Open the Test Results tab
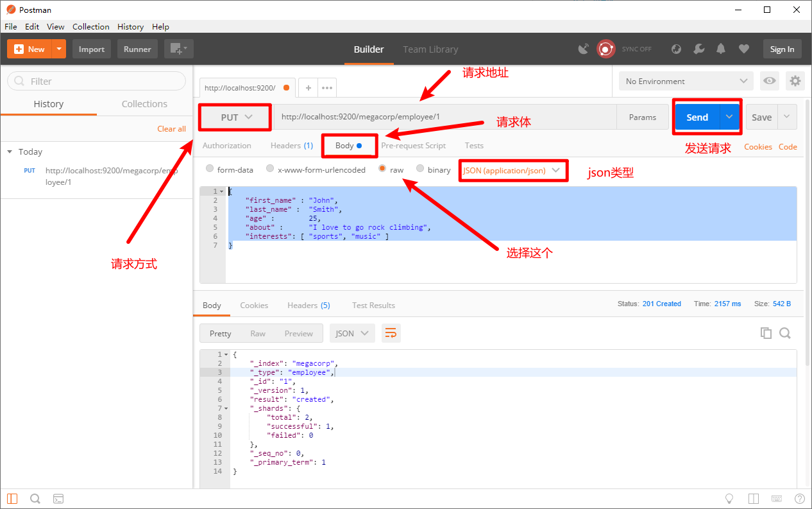The image size is (812, 509). [373, 306]
